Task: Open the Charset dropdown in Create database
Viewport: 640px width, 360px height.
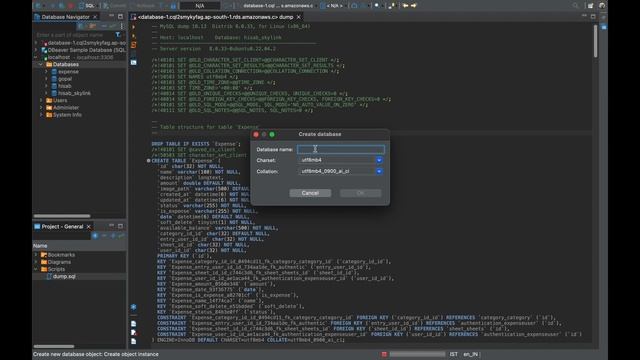Action: click(379, 160)
